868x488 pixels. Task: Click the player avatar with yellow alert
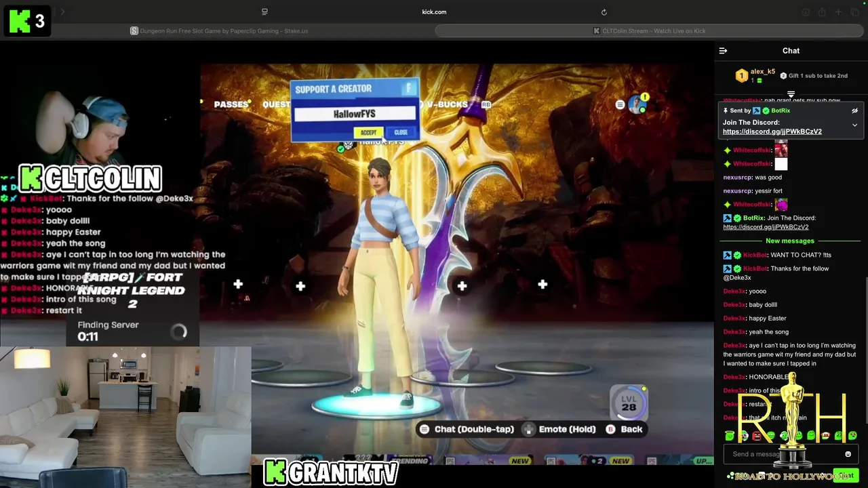click(x=637, y=104)
